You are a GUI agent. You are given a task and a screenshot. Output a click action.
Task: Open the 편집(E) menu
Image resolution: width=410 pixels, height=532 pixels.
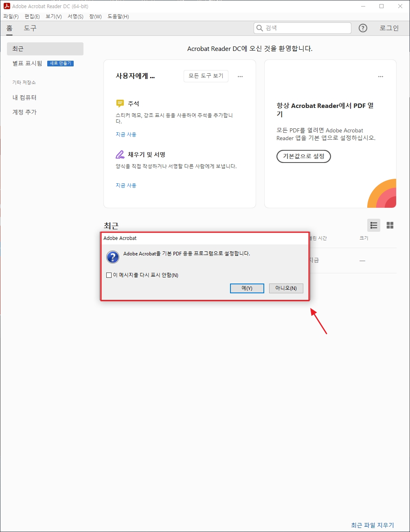click(32, 17)
